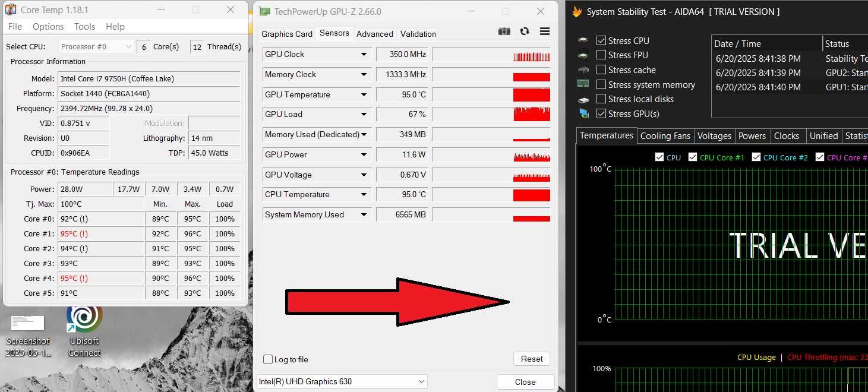Switch to the GPU-Z Advanced tab

click(375, 34)
